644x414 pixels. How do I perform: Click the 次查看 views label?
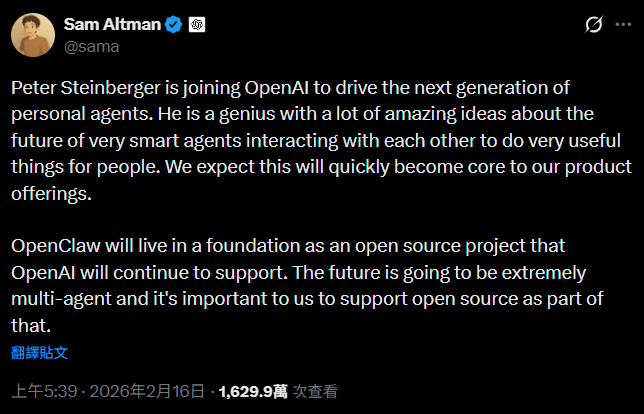pyautogui.click(x=315, y=392)
